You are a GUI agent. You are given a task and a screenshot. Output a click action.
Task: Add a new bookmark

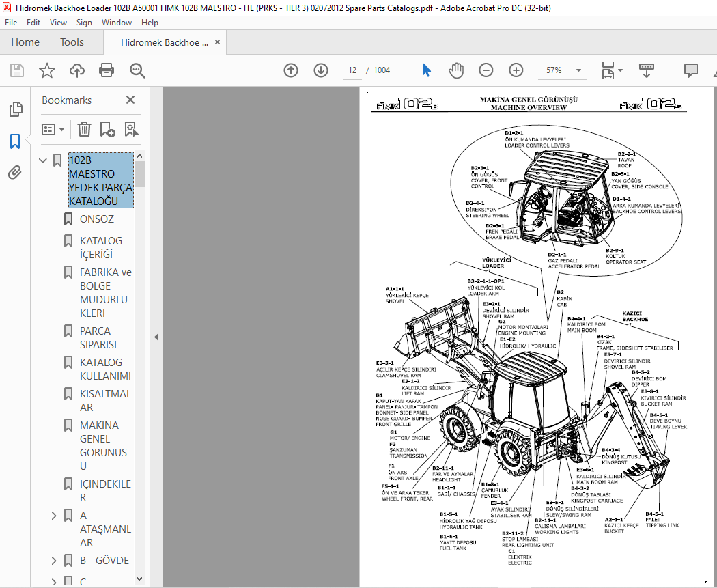pos(107,129)
